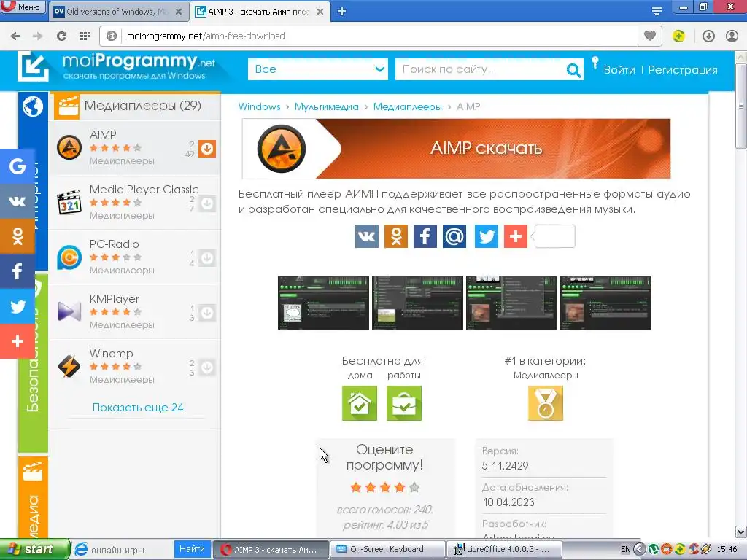
Task: Click the magnifier search icon
Action: tap(573, 70)
